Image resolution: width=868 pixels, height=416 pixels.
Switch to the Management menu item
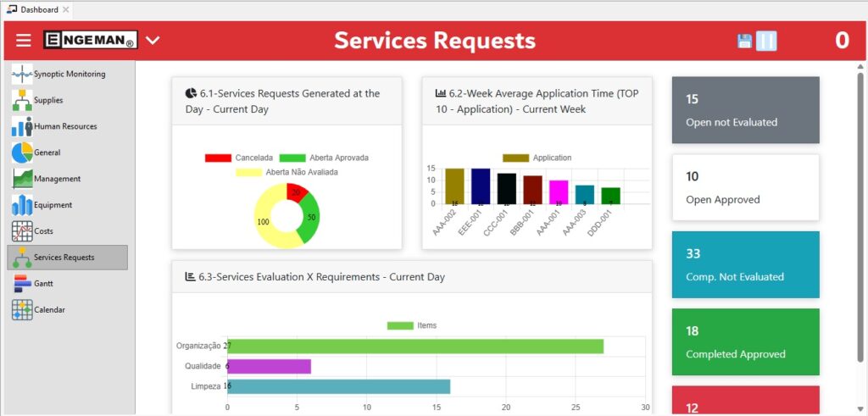click(57, 179)
